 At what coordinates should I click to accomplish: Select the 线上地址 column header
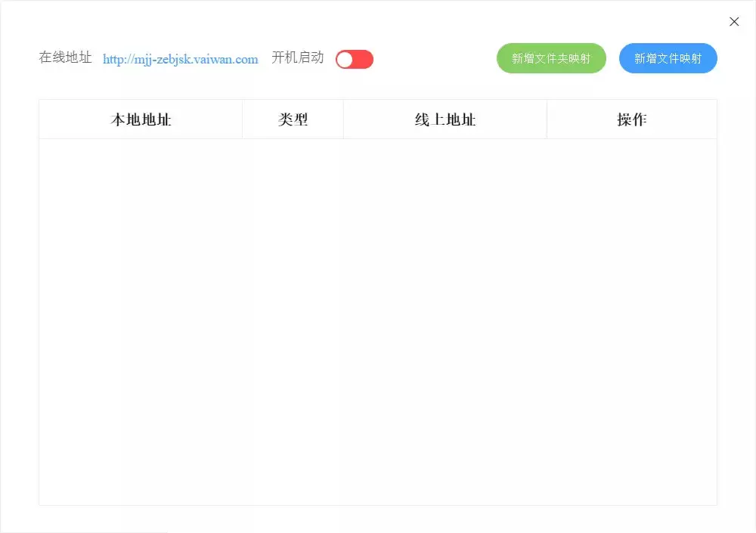(445, 119)
